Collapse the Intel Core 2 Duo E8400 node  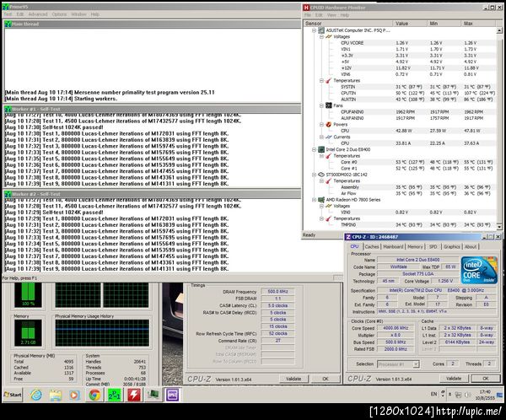[314, 149]
